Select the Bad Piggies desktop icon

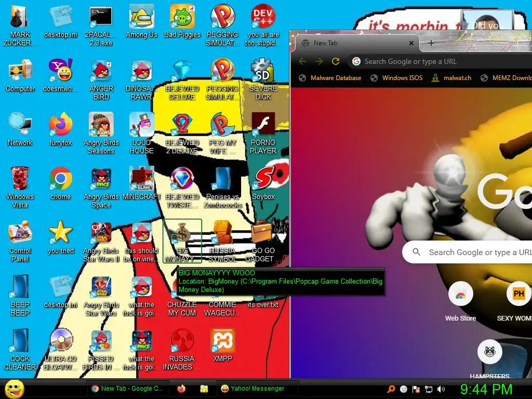click(x=182, y=22)
